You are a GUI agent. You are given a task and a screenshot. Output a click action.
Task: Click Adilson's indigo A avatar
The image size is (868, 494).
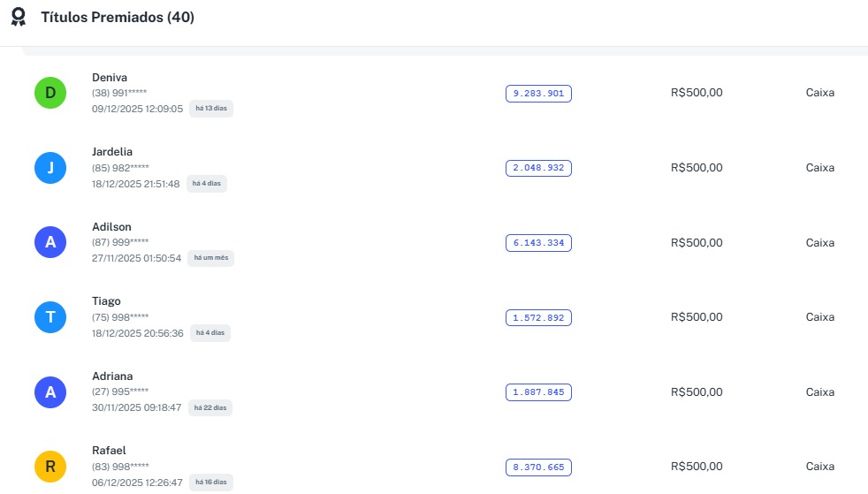click(50, 242)
